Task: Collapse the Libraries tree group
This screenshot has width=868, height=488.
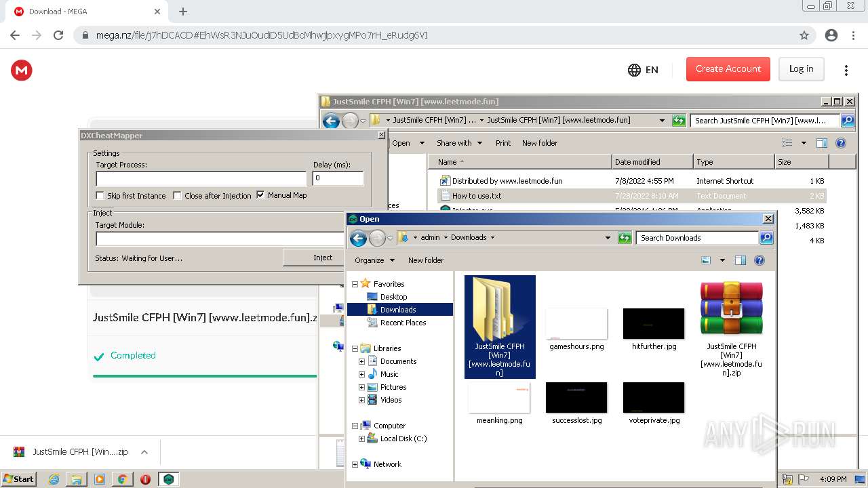Action: pos(355,348)
